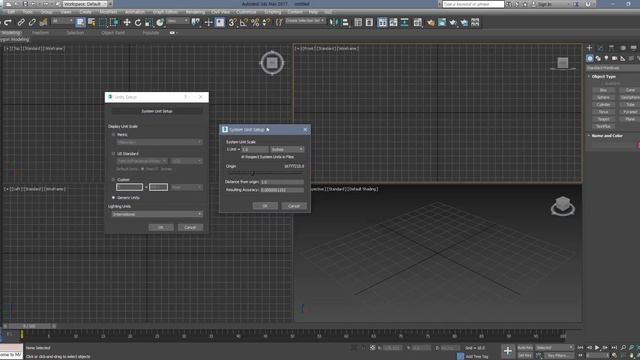Click the time slider handle above timeline
This screenshot has width=640, height=360.
[x=29, y=326]
